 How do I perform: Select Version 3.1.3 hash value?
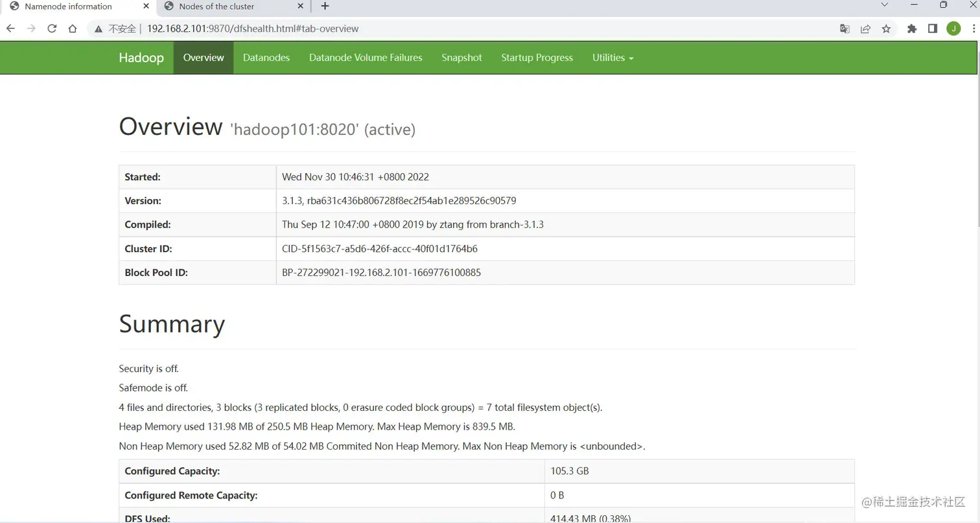(x=399, y=201)
